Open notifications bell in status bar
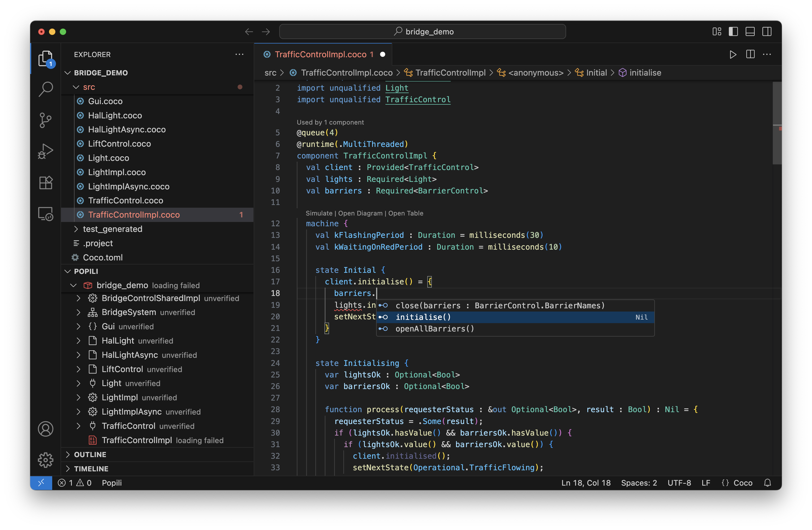The height and width of the screenshot is (530, 812). coord(767,483)
